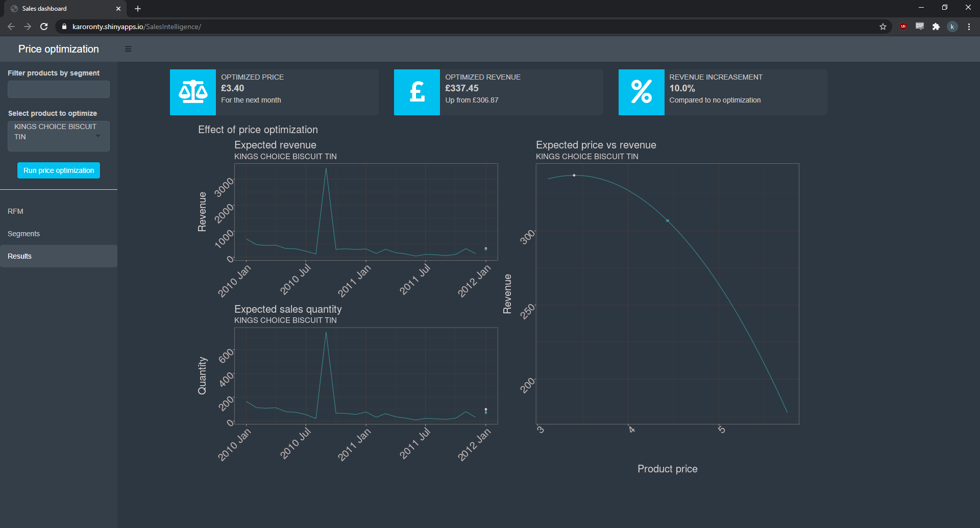Click the optimized revenue value £337.45
The height and width of the screenshot is (528, 980).
(x=462, y=88)
